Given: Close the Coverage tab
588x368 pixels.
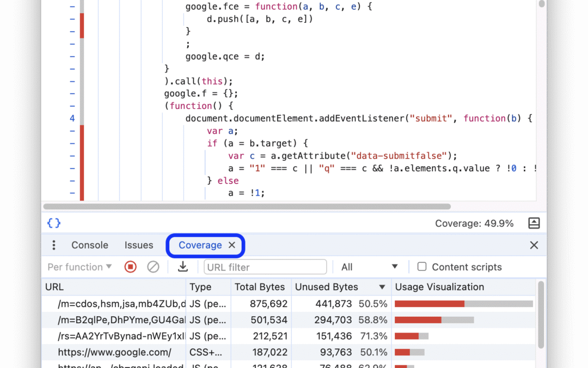Looking at the screenshot, I should pos(232,245).
